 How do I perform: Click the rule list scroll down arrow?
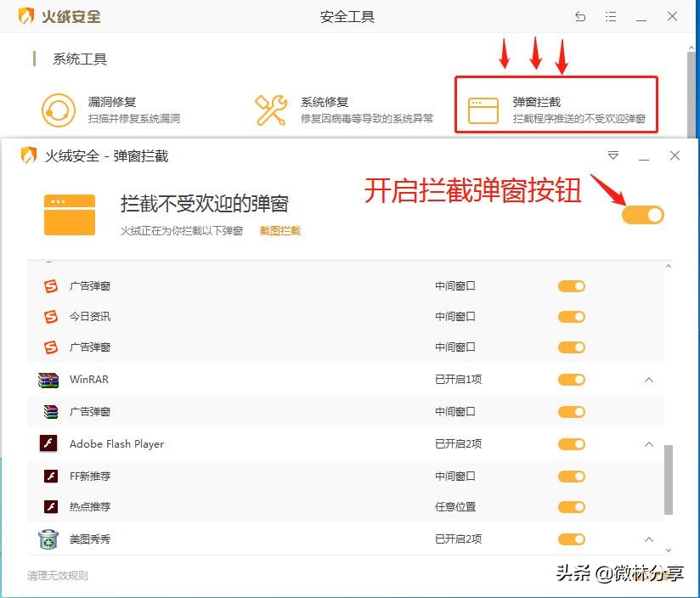pyautogui.click(x=669, y=550)
